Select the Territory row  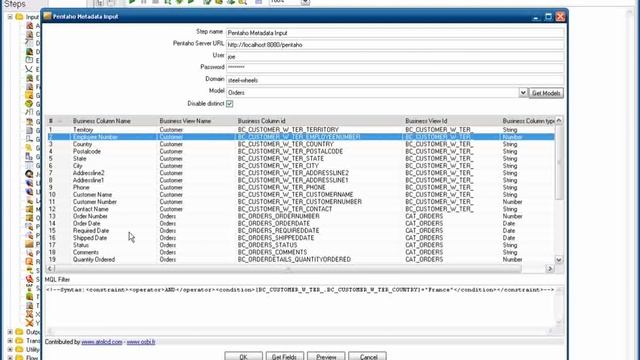click(301, 129)
